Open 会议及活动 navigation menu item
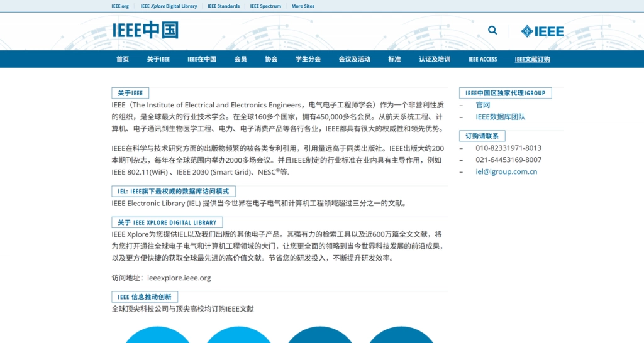The height and width of the screenshot is (343, 644). tap(355, 59)
